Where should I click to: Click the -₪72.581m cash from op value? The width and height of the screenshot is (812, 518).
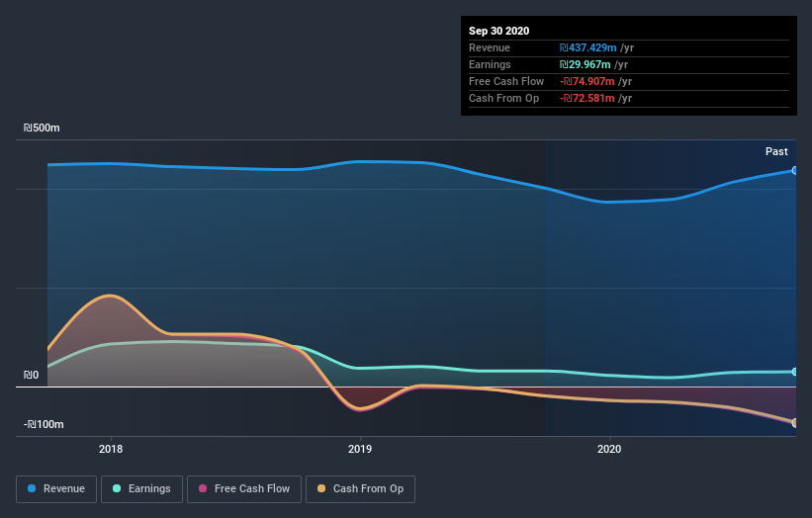click(x=587, y=98)
